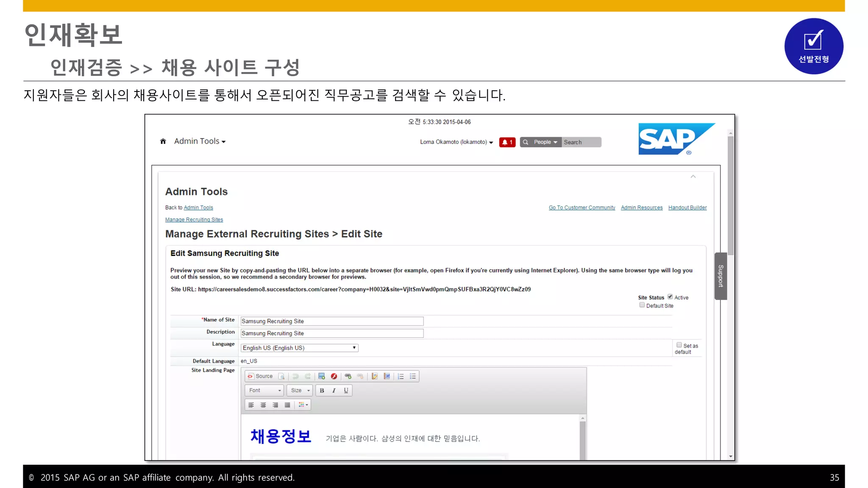Open the Lorna Okamoto user menu
Viewport: 868px width, 488px height.
pos(456,142)
